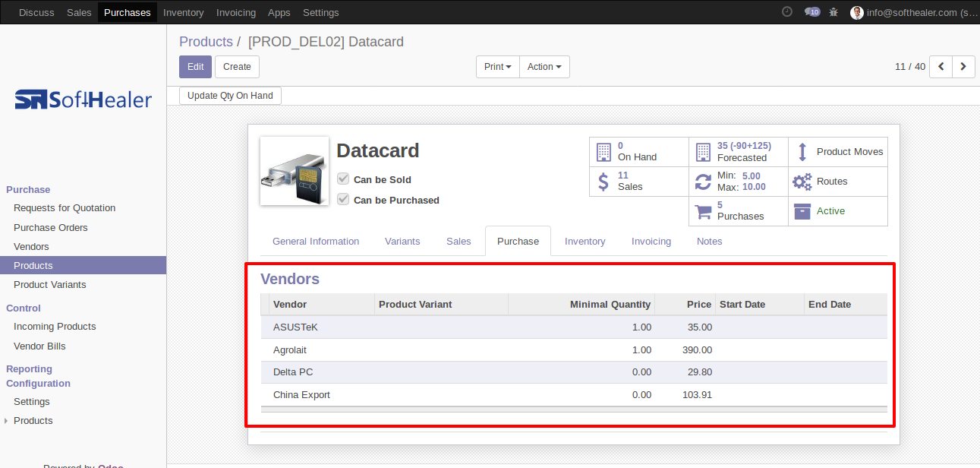Click the user email info@softhealer.com
The image size is (980, 468).
(923, 12)
